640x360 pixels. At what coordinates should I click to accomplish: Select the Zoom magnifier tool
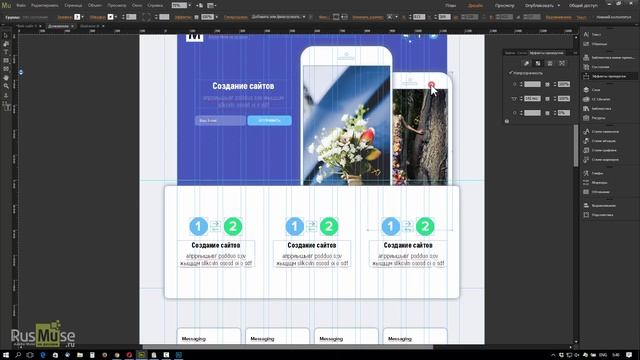coord(6,86)
